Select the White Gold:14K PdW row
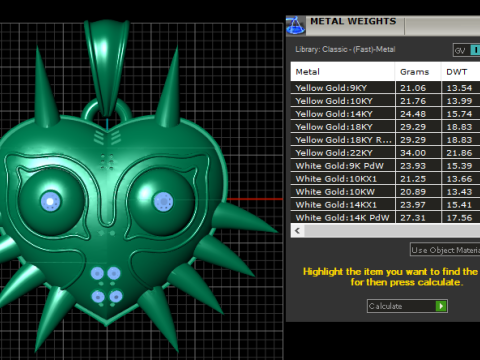 tap(385, 217)
